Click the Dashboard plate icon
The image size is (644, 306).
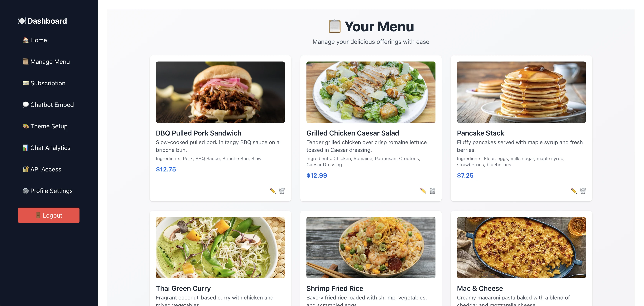(22, 21)
